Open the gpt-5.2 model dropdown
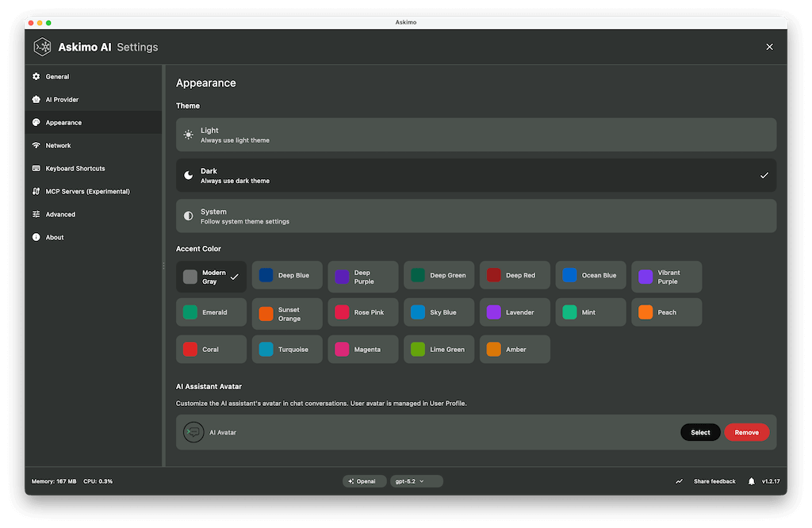 [416, 480]
